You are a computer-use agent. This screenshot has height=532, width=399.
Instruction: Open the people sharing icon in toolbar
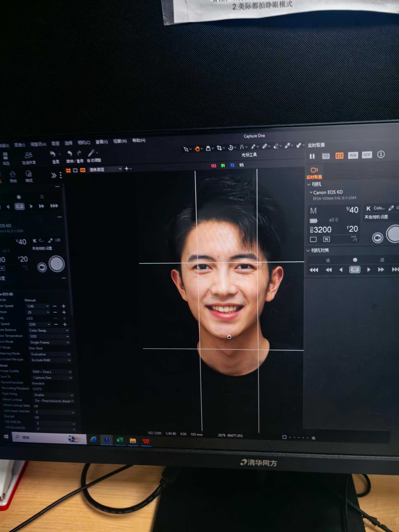28,155
